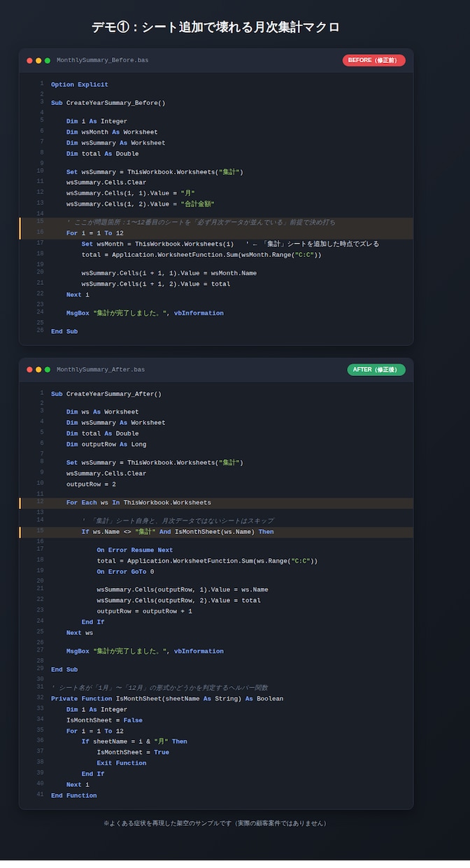Click the BEFORE(修正前) red badge
Image resolution: width=470 pixels, height=868 pixels.
click(x=374, y=60)
